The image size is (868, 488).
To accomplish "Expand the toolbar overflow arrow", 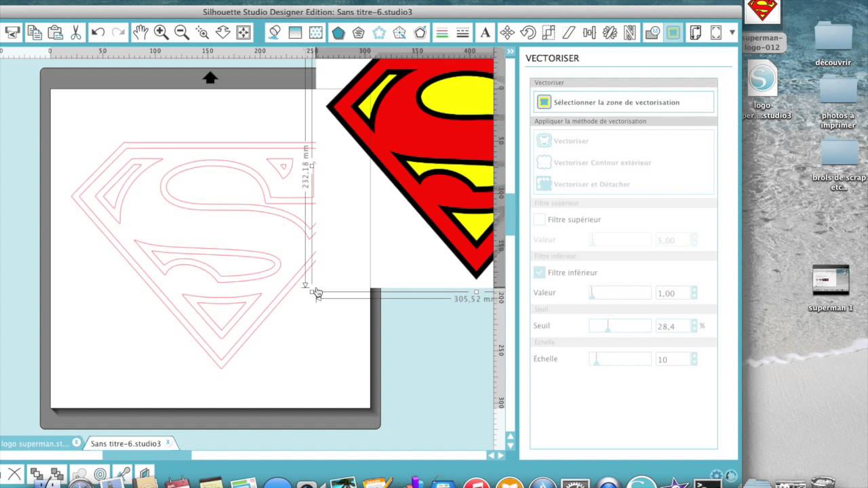I will [732, 32].
